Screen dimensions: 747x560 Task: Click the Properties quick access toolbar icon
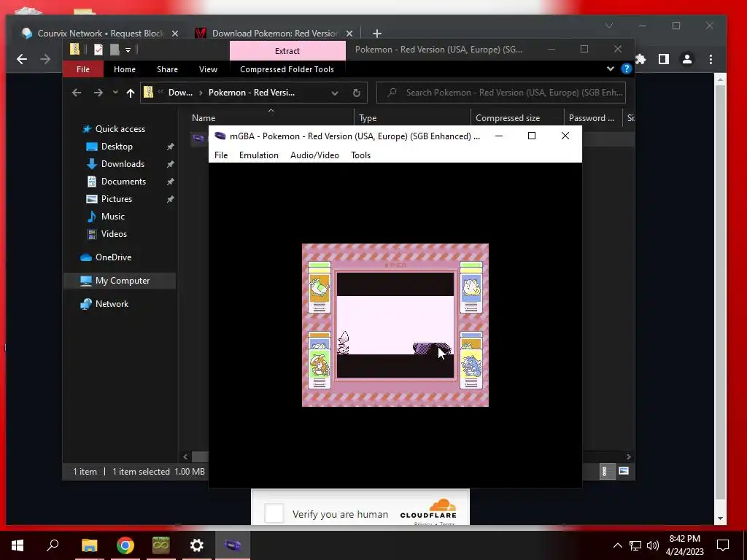coord(98,50)
